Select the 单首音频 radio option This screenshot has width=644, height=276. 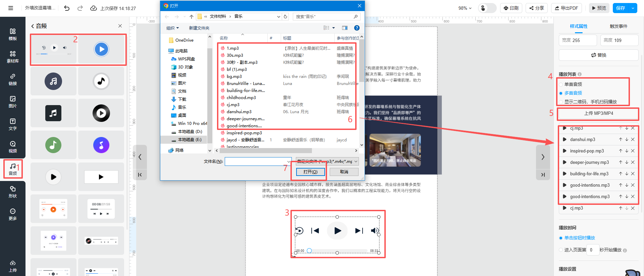click(561, 84)
